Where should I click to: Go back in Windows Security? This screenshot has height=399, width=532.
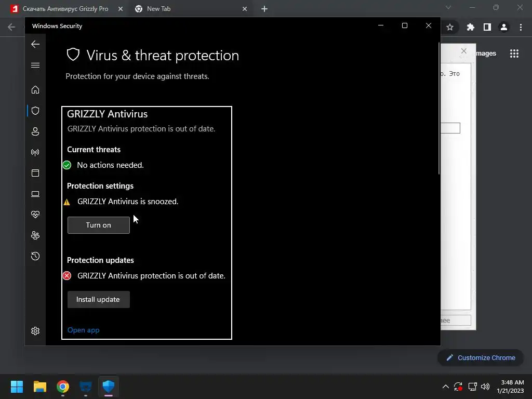pos(35,44)
